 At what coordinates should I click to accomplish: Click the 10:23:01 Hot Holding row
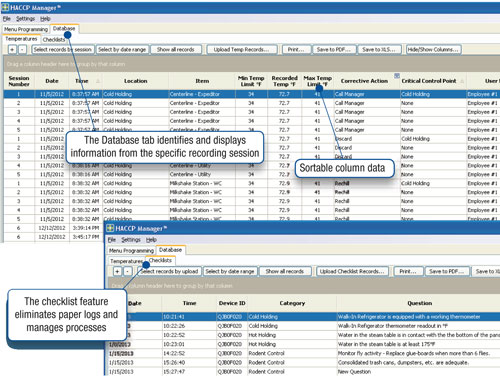[x=303, y=344]
